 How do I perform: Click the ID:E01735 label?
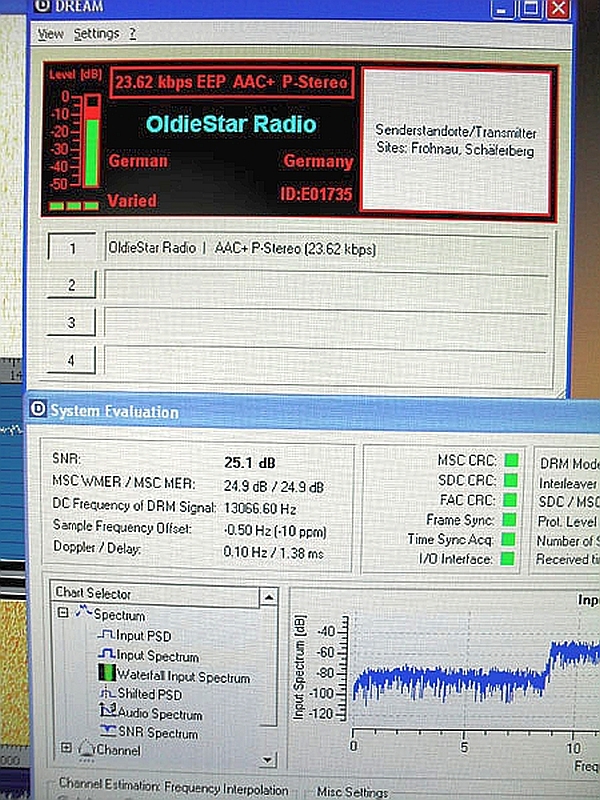point(316,194)
